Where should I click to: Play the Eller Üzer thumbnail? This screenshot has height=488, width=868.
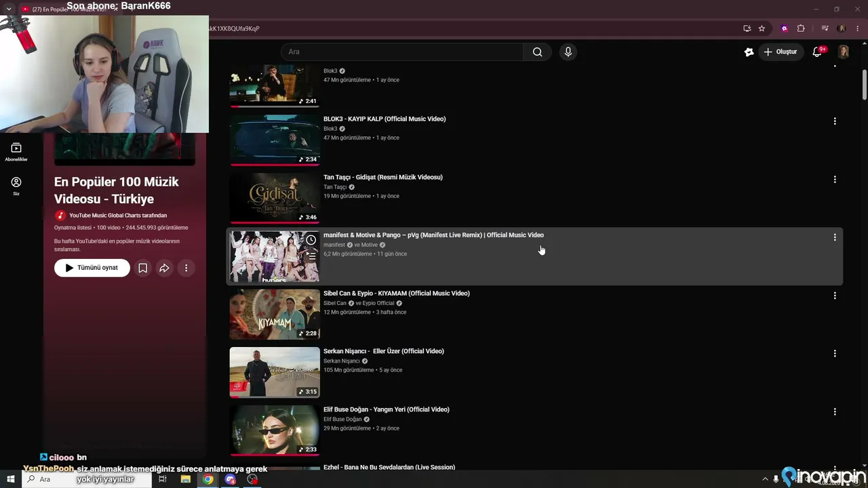(275, 372)
